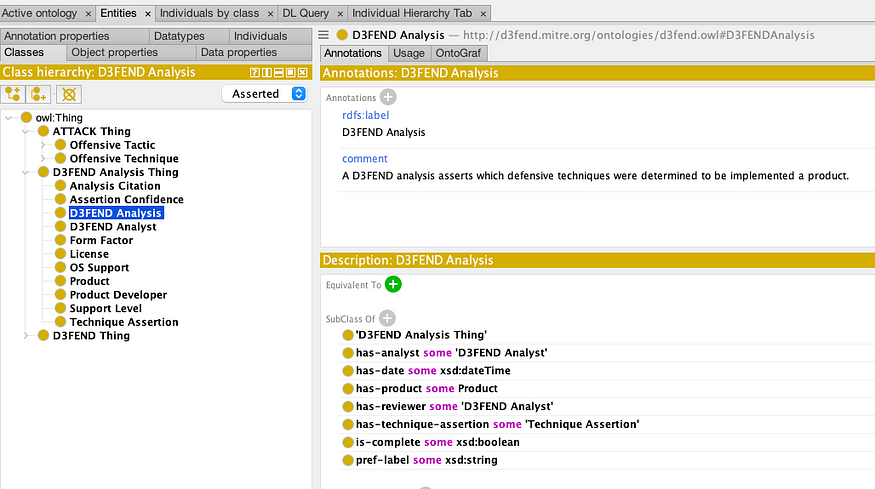Click the has-product some Product restriction
875x489 pixels.
click(x=426, y=389)
